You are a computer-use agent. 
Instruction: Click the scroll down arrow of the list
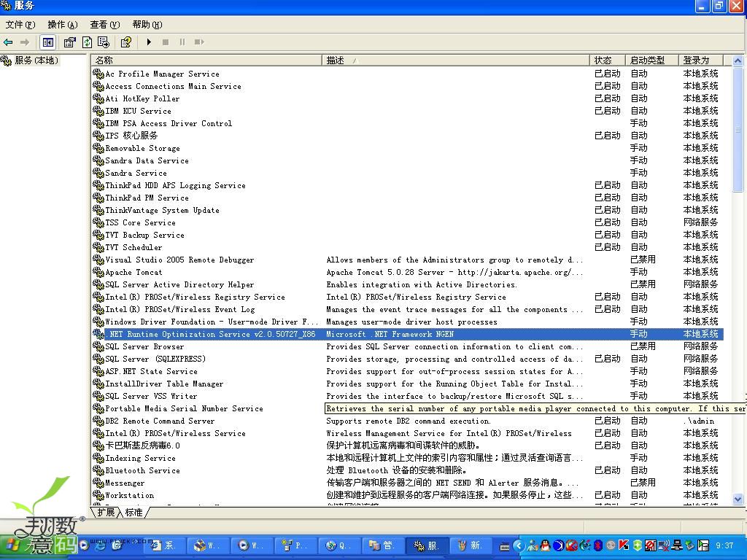click(x=738, y=499)
